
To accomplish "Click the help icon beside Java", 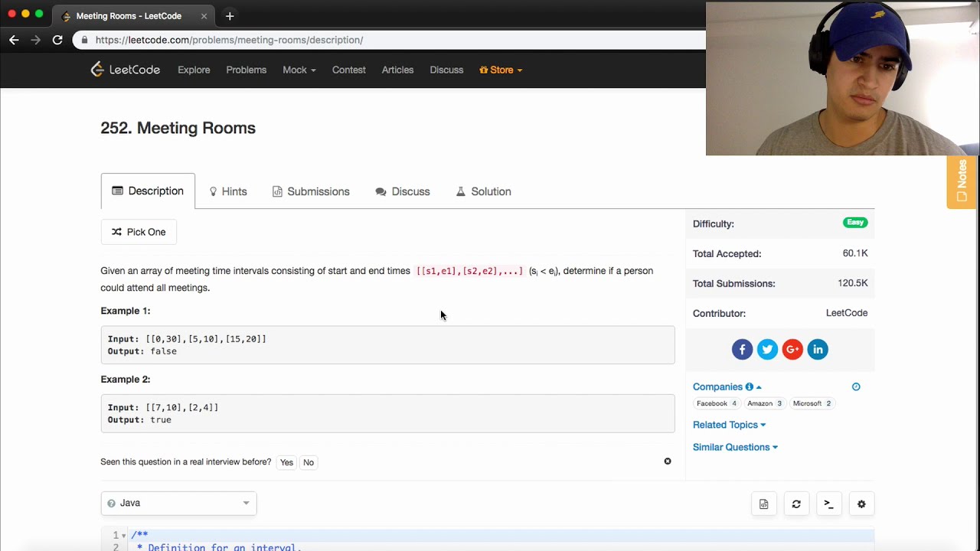I will coord(112,503).
